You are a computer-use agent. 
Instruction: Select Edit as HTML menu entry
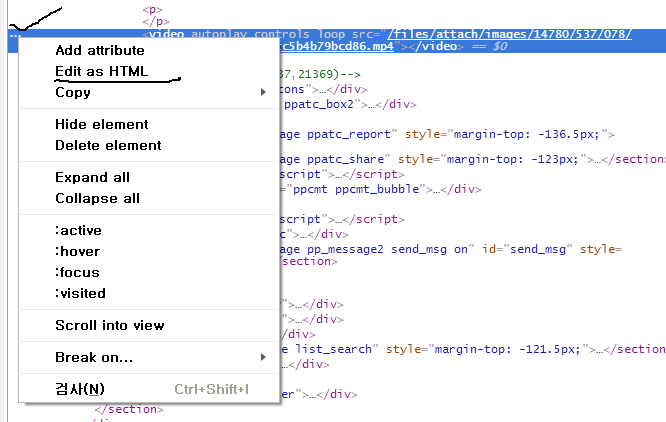(102, 71)
